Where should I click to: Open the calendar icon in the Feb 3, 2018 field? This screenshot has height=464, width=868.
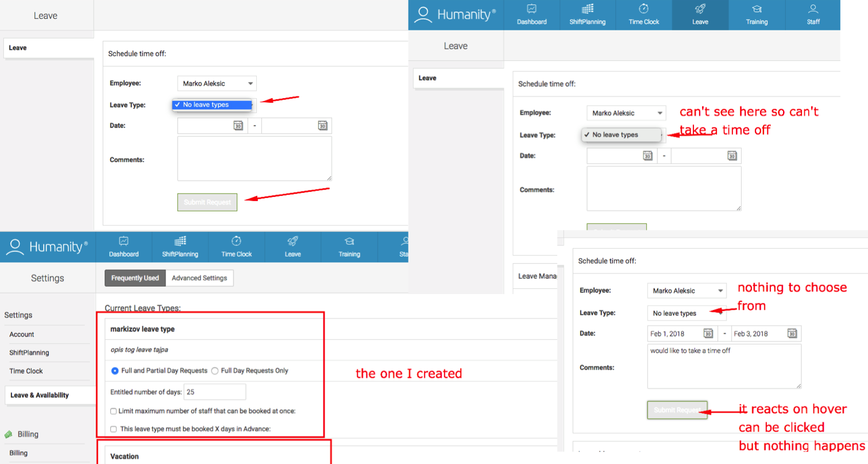(x=792, y=334)
